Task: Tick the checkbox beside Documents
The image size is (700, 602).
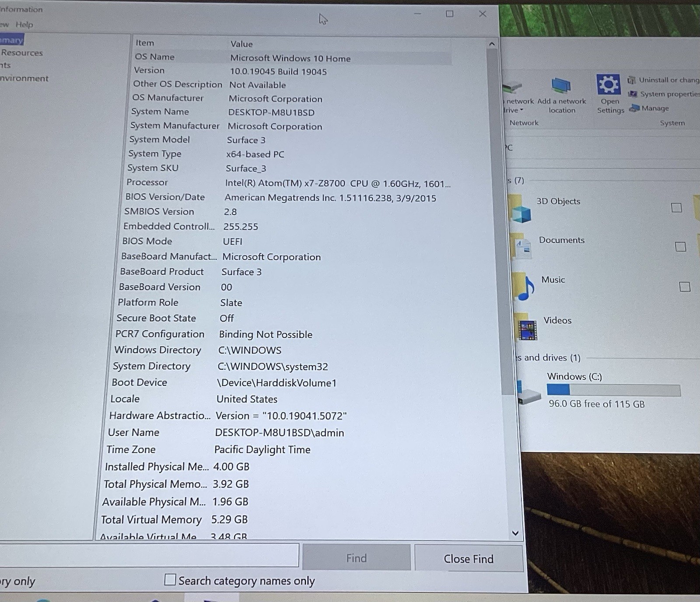Action: point(680,247)
